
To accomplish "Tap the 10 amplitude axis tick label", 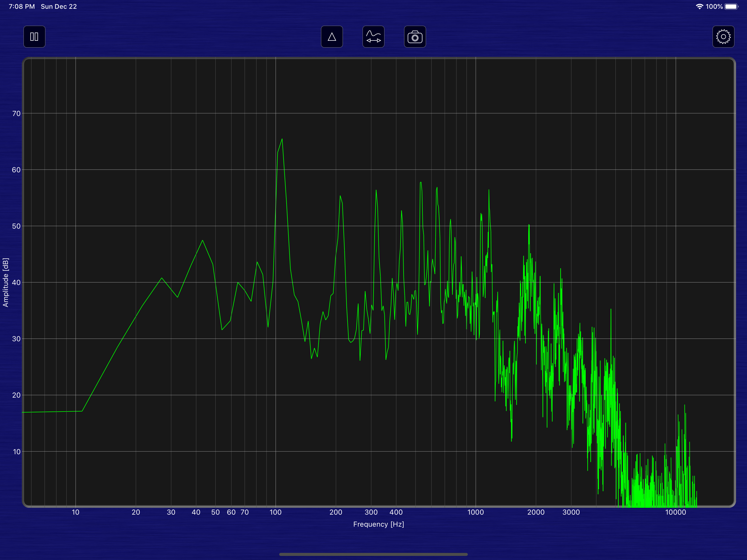I will (16, 451).
